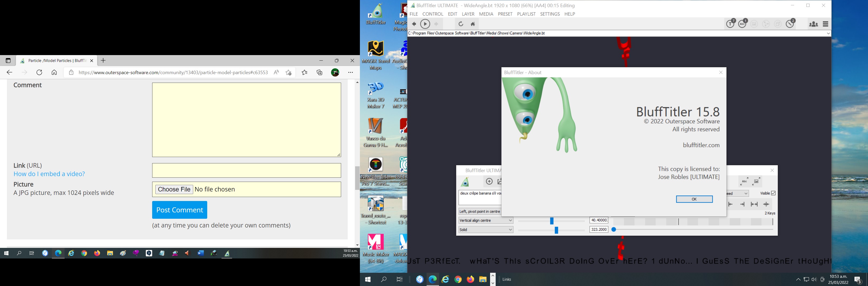Open the MEDIA menu
Screen dimensions: 868x286
[486, 14]
